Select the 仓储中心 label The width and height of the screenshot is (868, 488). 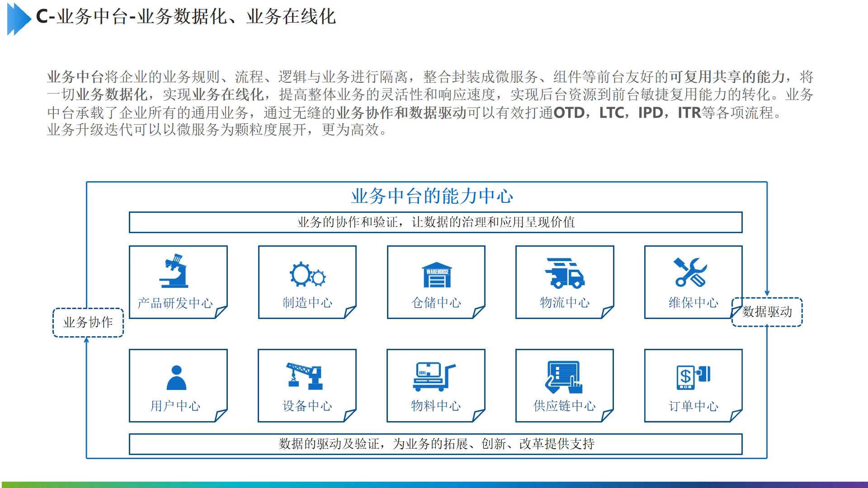(x=436, y=303)
